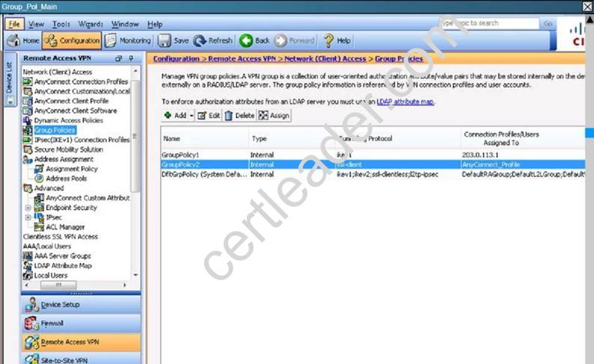Viewport: 594px width, 364px height.
Task: Click the restore icon in Remote Access VPN panel header
Action: [x=118, y=58]
